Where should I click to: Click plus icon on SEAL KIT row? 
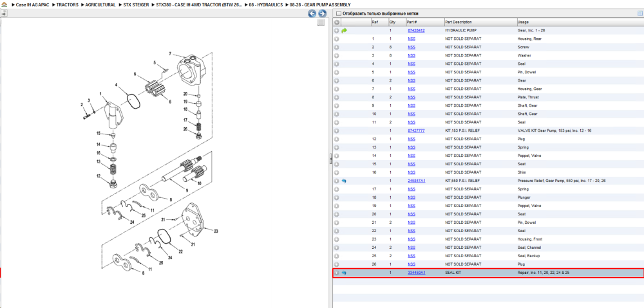tap(336, 273)
